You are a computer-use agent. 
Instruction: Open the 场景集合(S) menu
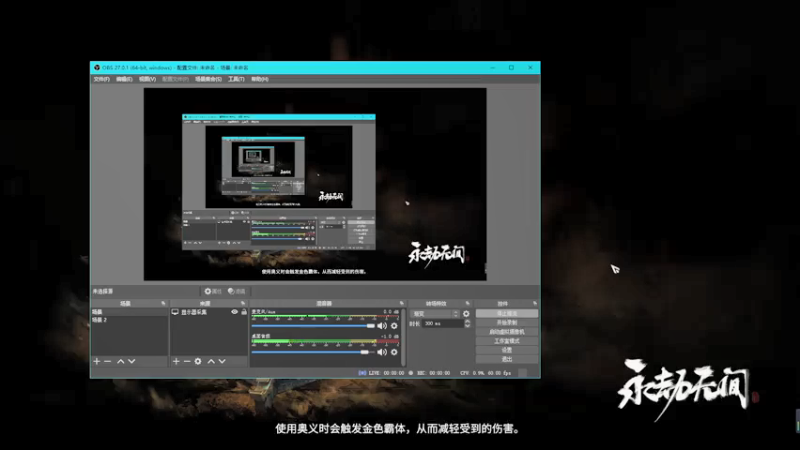click(208, 79)
